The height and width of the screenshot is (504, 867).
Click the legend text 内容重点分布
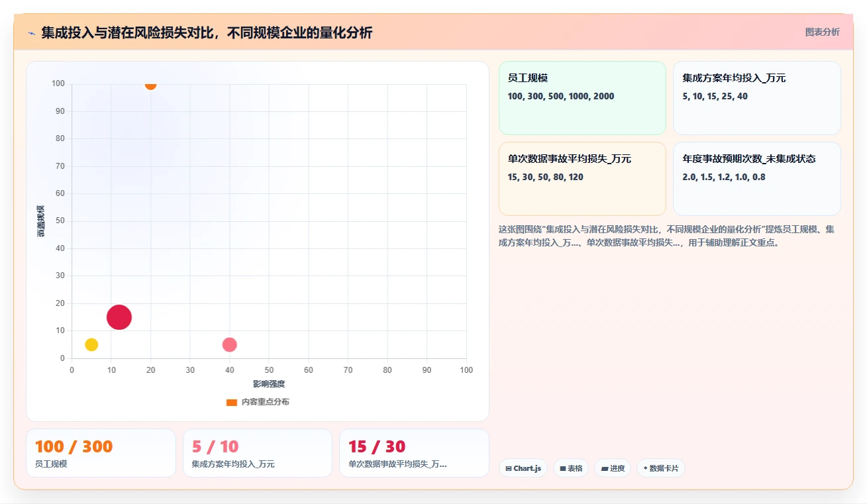(x=265, y=402)
